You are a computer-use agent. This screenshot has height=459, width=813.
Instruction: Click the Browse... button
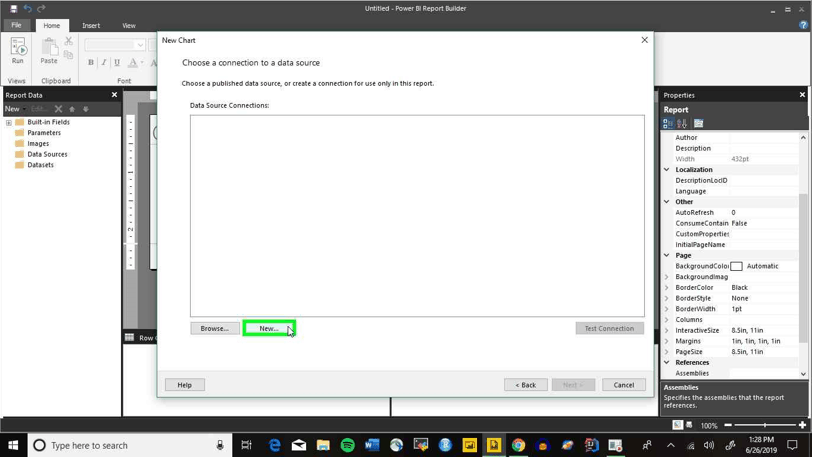point(215,328)
